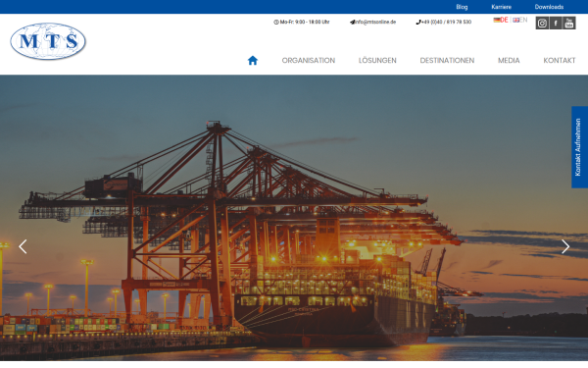Click the +49 (0)40 phone number

[444, 23]
